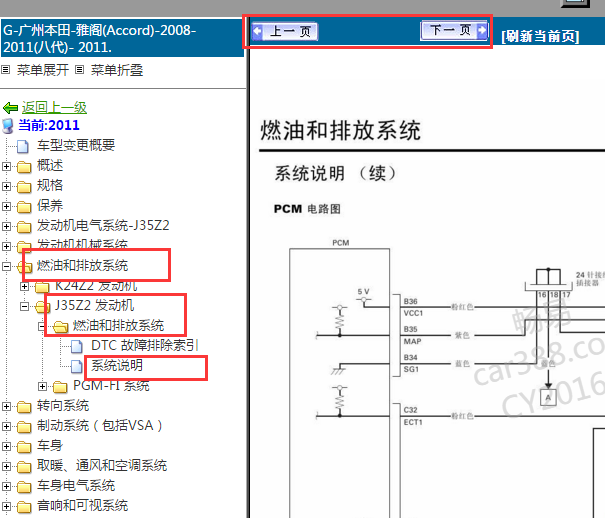Go to next page with 下一页 button
This screenshot has height=518, width=605.
click(x=454, y=30)
